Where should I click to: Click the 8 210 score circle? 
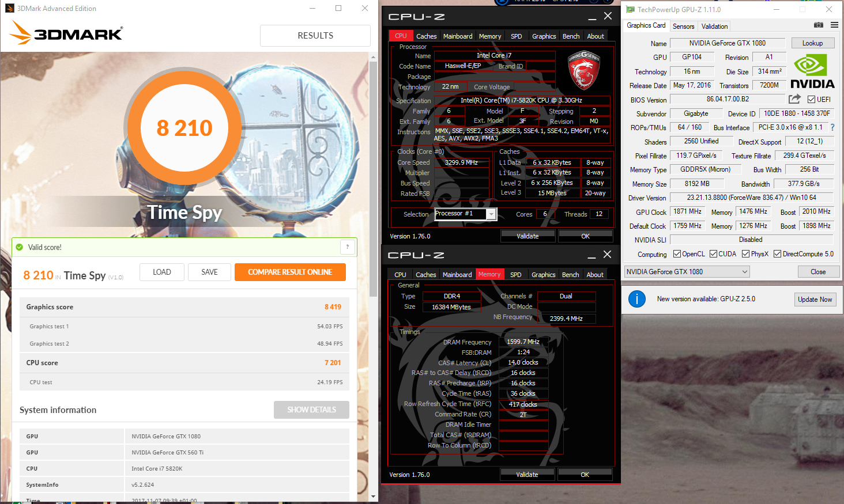click(x=184, y=127)
